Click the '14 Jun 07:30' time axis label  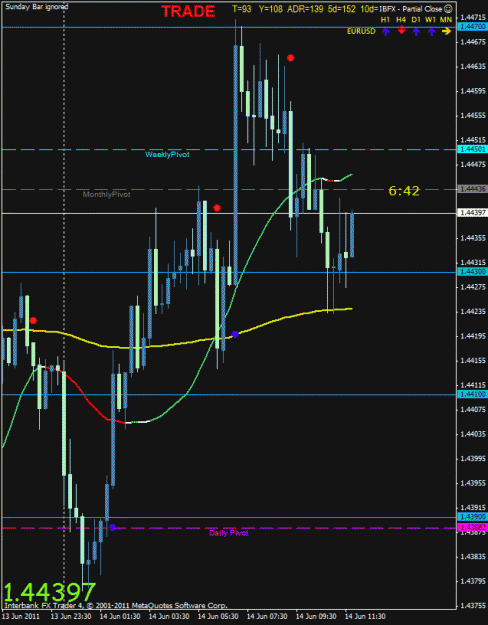pyautogui.click(x=268, y=616)
